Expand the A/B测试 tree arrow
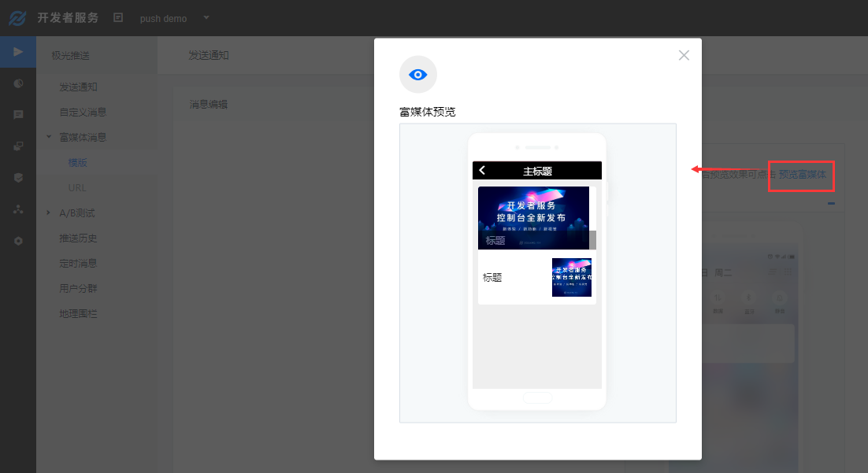Viewport: 868px width, 473px height. coord(49,212)
